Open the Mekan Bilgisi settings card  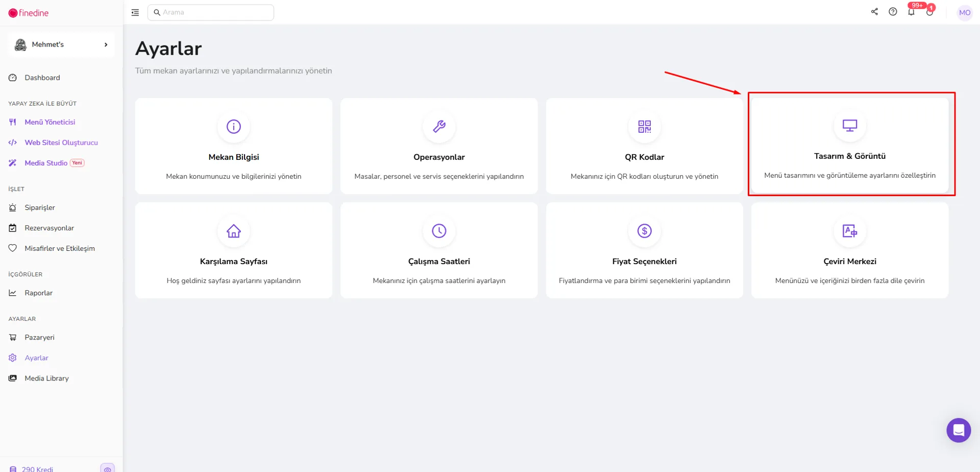pyautogui.click(x=234, y=146)
